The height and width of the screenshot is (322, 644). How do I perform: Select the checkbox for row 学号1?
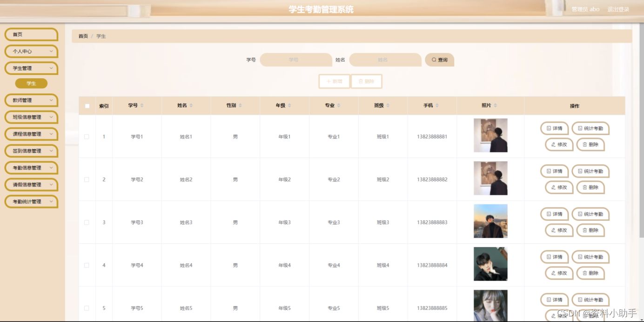pos(87,137)
